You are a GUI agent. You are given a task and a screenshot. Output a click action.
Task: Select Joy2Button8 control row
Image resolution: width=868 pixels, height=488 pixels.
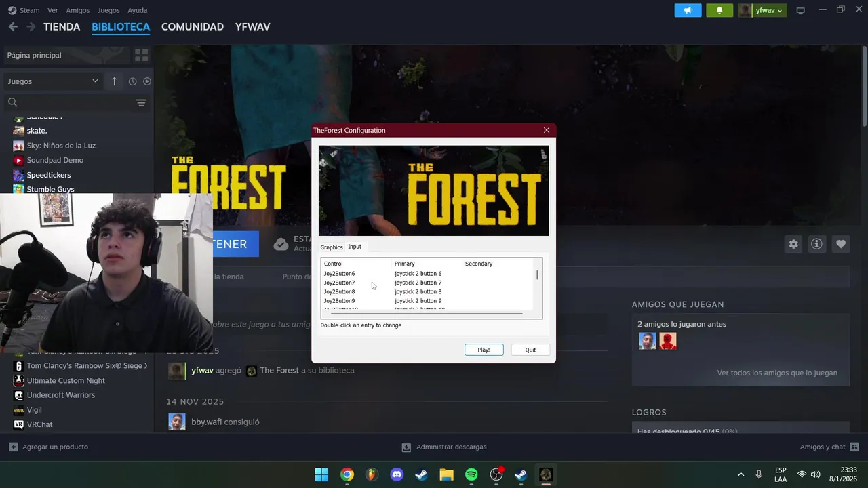[428, 291]
